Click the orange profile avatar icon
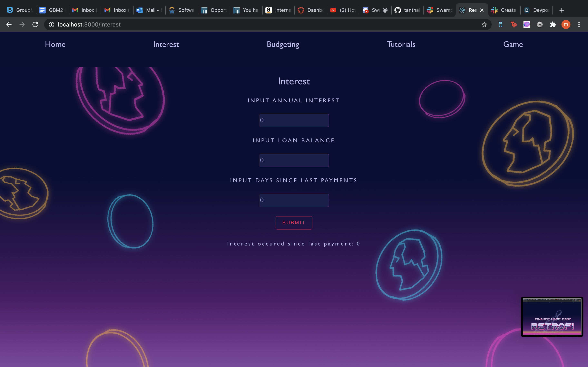This screenshot has width=588, height=367. (x=566, y=24)
